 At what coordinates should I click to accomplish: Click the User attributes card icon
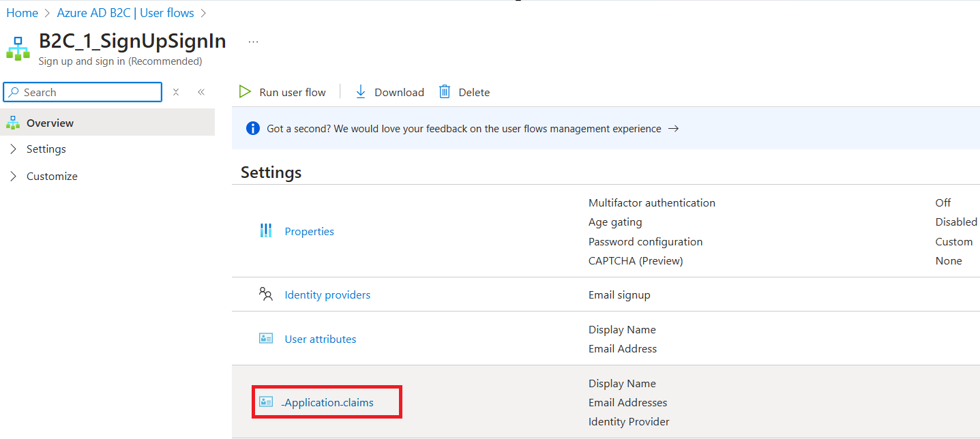click(266, 339)
